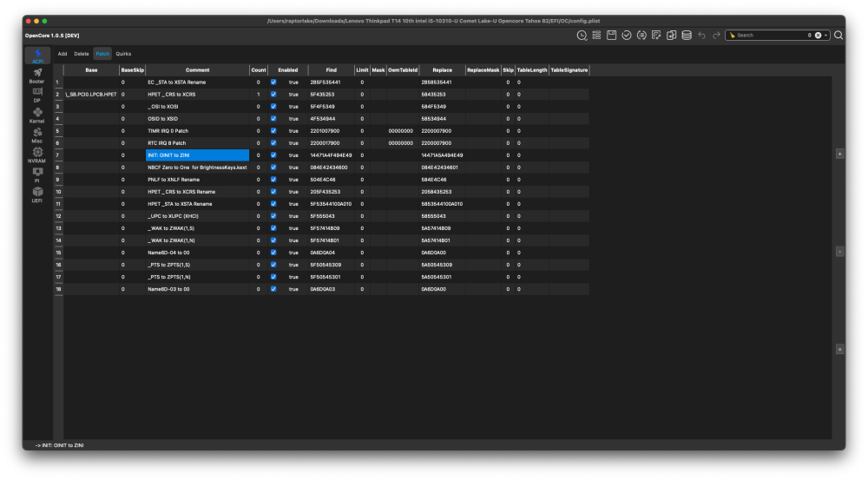
Task: Click the equals button at right edge
Action: (x=839, y=349)
